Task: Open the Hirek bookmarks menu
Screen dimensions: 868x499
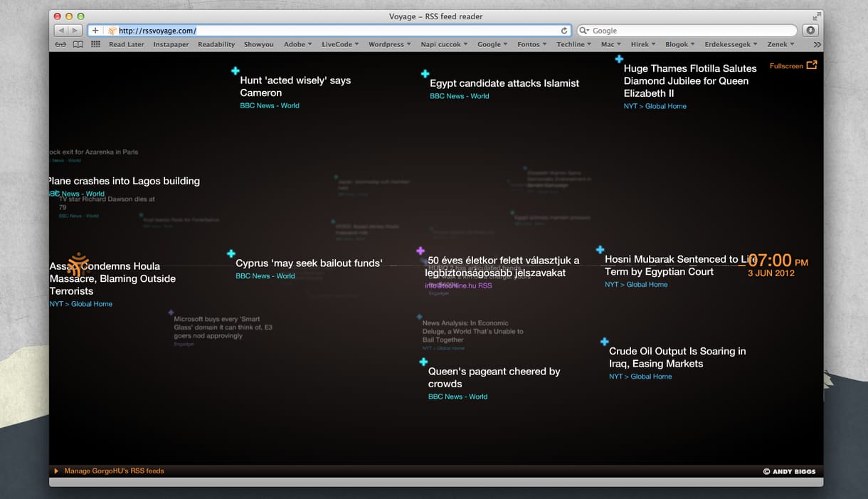Action: (x=644, y=44)
